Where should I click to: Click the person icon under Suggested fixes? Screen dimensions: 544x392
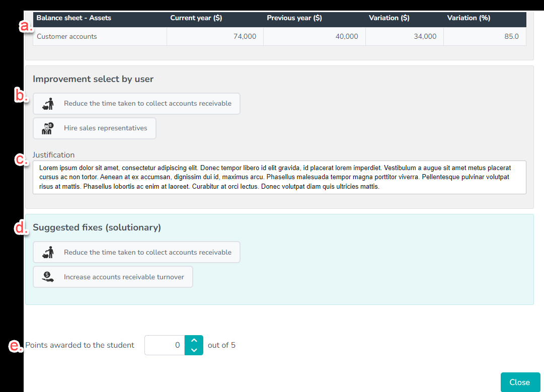(48, 252)
